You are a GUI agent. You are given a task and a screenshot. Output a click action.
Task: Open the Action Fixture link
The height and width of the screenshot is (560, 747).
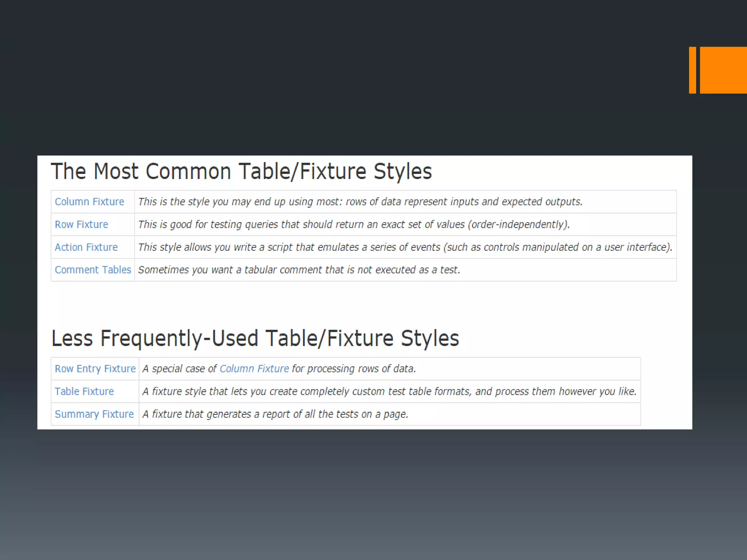86,247
